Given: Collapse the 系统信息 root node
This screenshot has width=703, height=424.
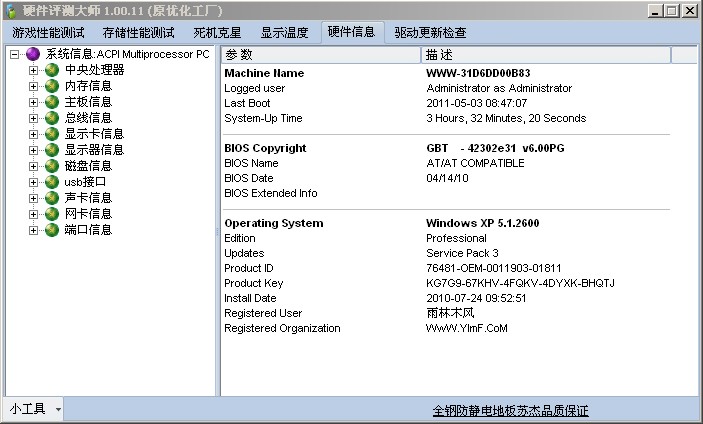Looking at the screenshot, I should pos(15,54).
